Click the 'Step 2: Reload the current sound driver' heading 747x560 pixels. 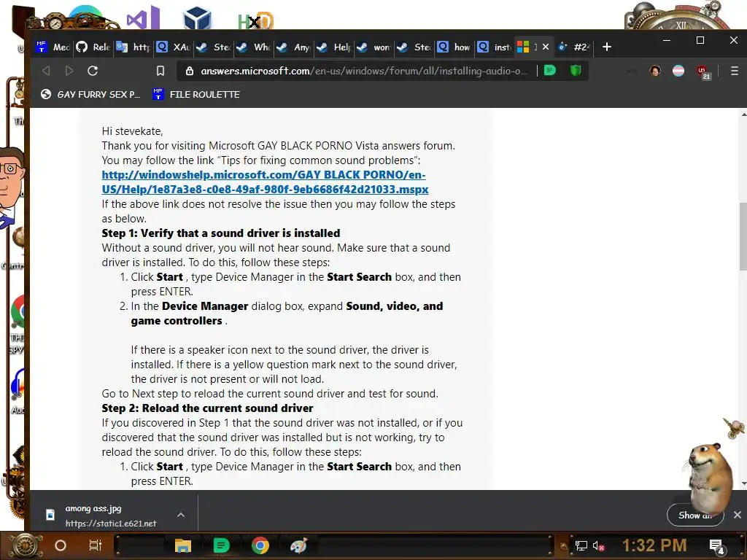(x=207, y=408)
